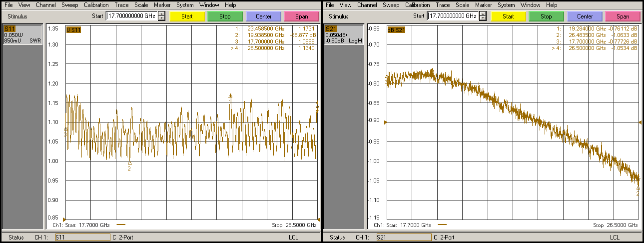Click the dB S21 trace title label
The image size is (644, 243).
click(396, 29)
